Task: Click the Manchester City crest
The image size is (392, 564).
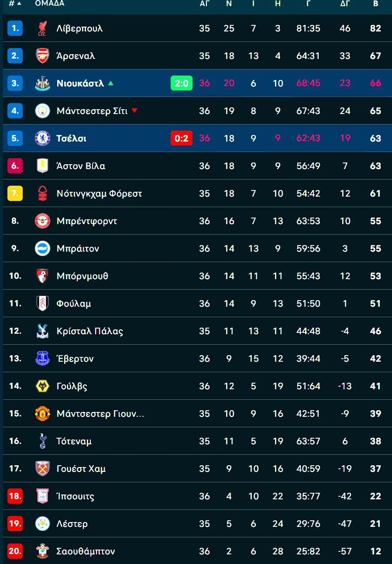Action: point(42,111)
